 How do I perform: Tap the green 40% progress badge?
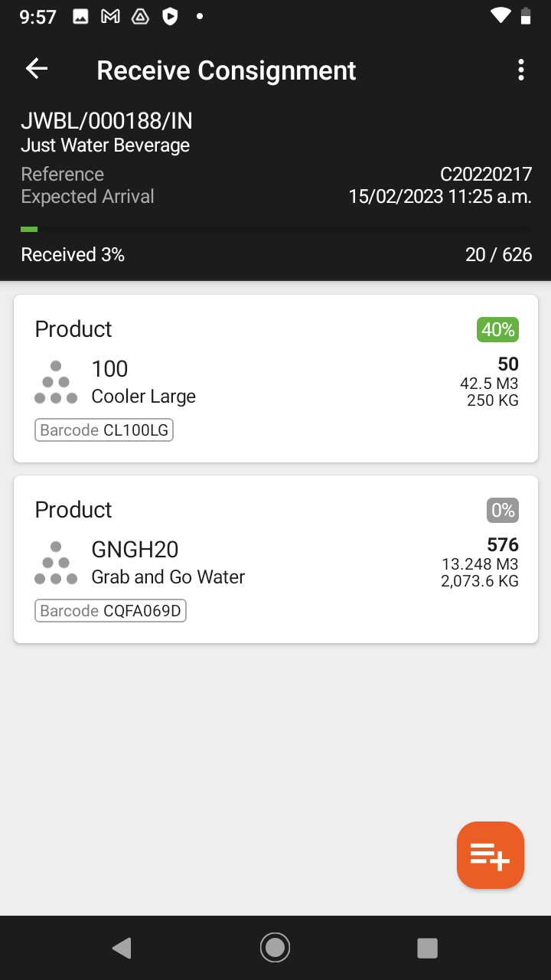click(498, 330)
